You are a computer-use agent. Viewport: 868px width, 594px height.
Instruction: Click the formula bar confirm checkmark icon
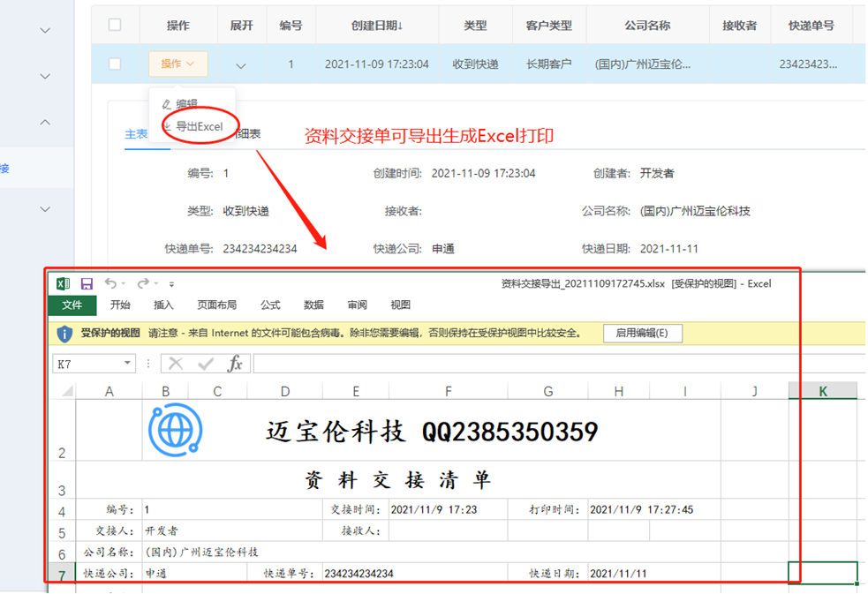(x=206, y=364)
